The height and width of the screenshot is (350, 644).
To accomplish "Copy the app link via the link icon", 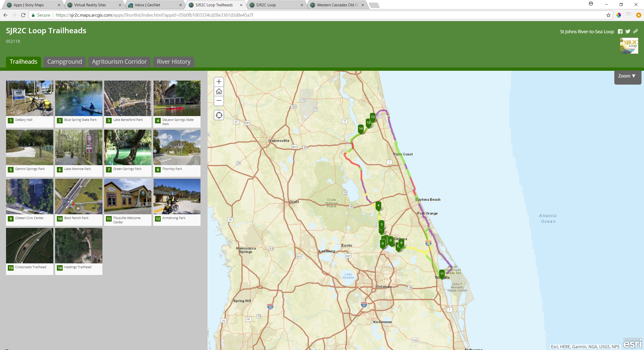I will point(635,31).
